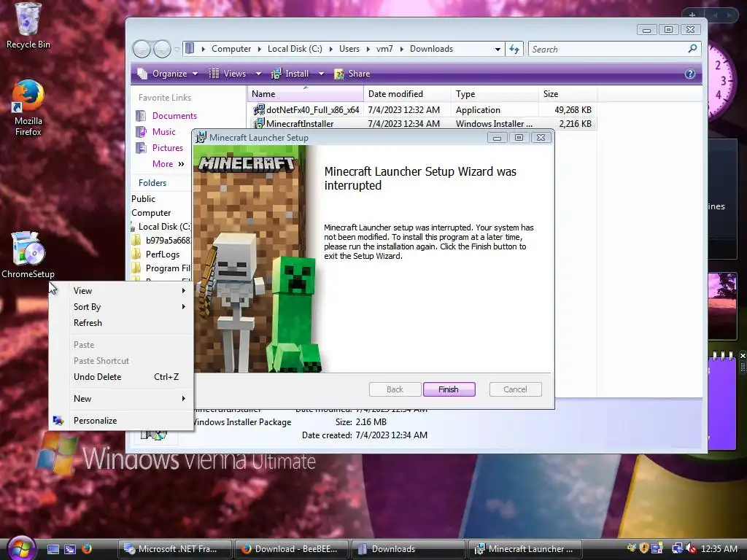Expand the address bar history dropdown
747x560 pixels.
click(498, 49)
